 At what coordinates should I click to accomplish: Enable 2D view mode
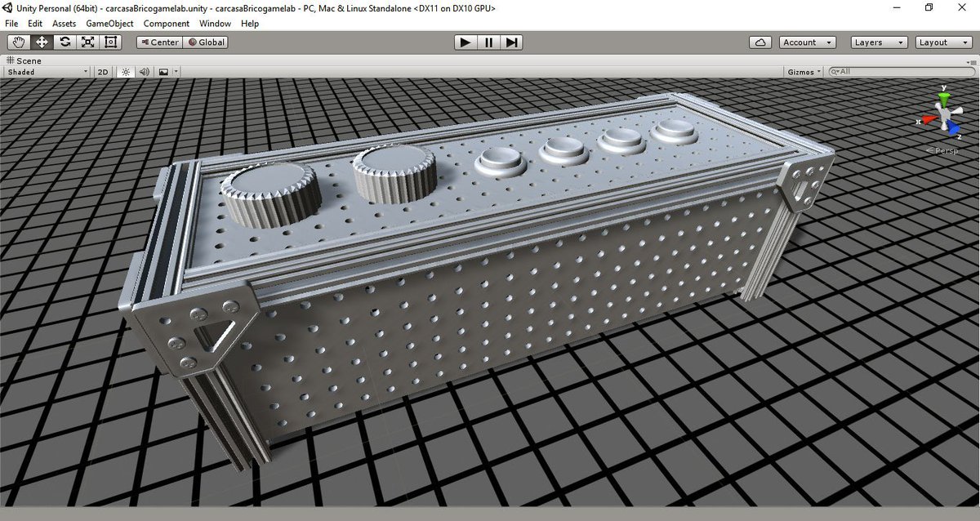pyautogui.click(x=101, y=72)
